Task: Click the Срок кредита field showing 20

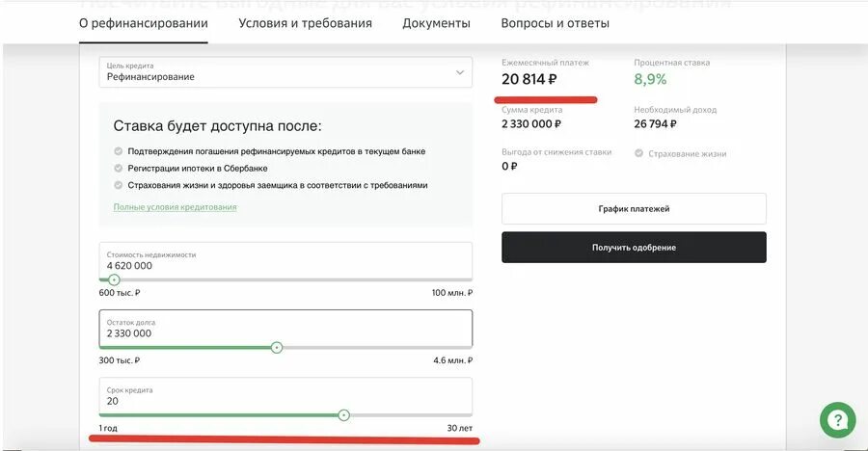Action: [285, 396]
